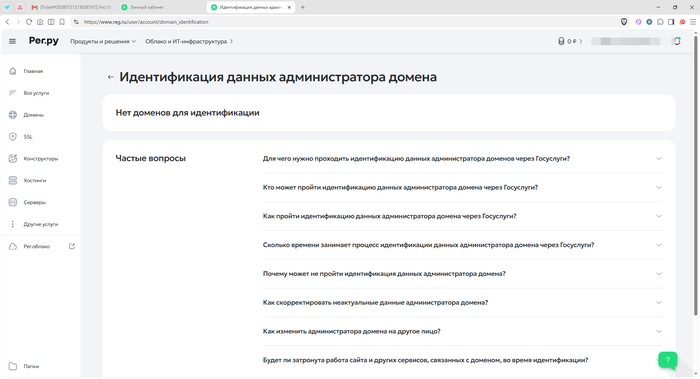Open the account balance wallet icon
The image size is (700, 379).
[x=561, y=41]
